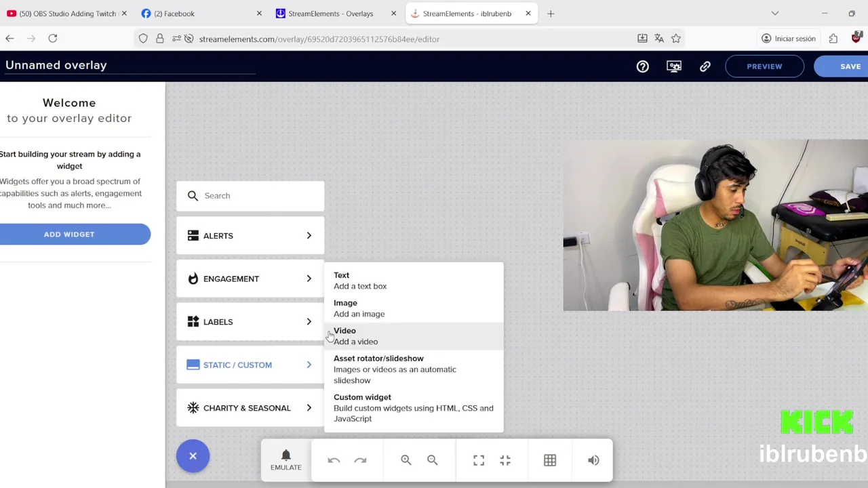Click the ADD WIDGET button

pyautogui.click(x=69, y=235)
